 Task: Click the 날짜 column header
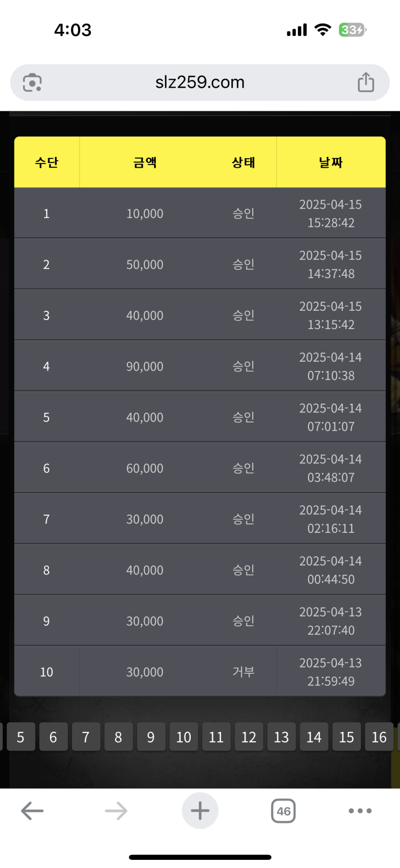coord(331,163)
